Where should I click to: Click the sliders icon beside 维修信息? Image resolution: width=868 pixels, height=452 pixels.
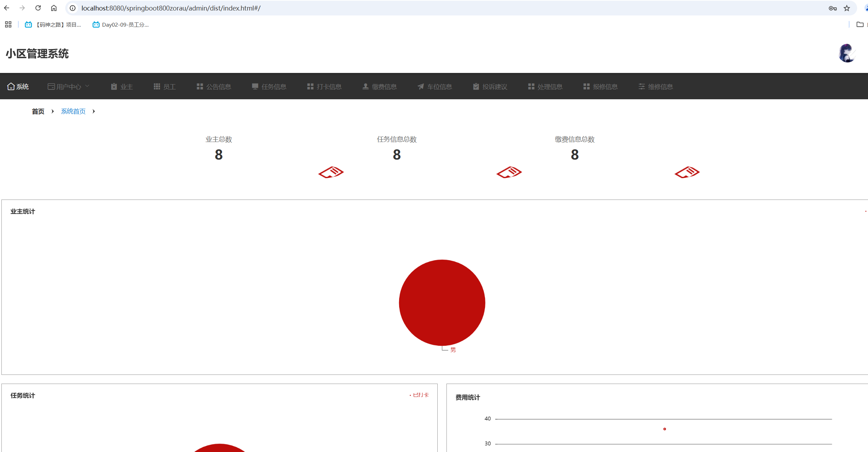click(x=641, y=87)
